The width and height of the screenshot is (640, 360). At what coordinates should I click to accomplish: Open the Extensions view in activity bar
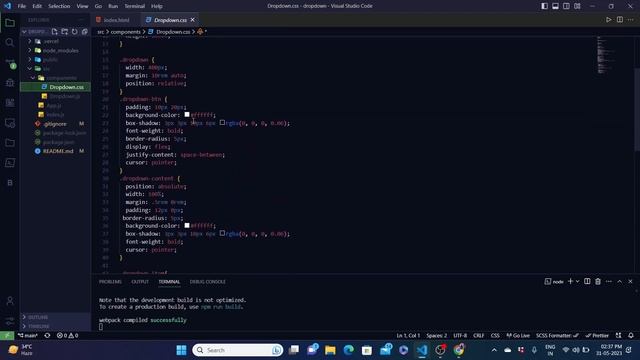click(x=10, y=102)
